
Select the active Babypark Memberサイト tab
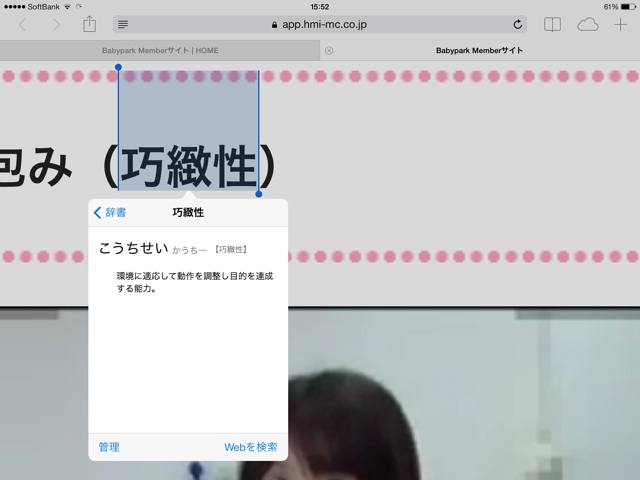click(x=479, y=51)
